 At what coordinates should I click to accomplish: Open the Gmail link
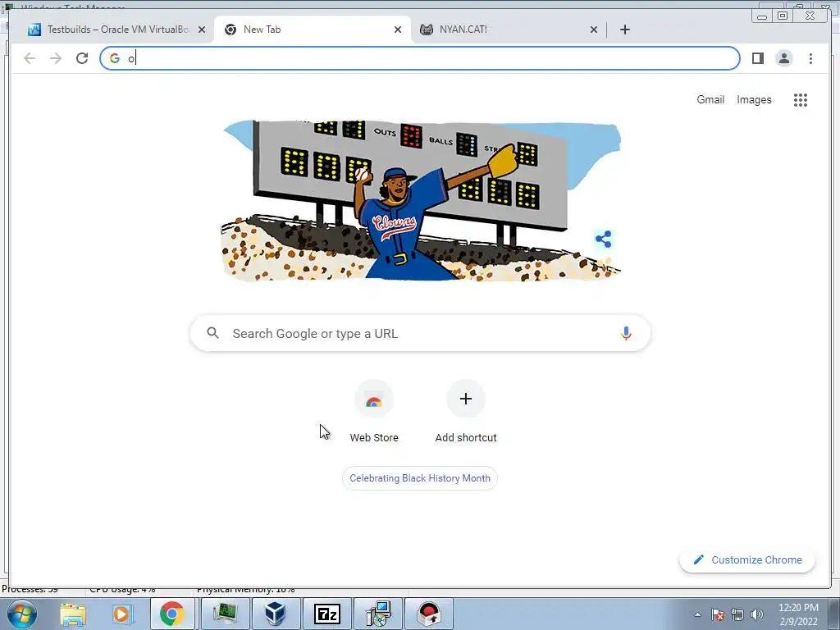pyautogui.click(x=710, y=99)
